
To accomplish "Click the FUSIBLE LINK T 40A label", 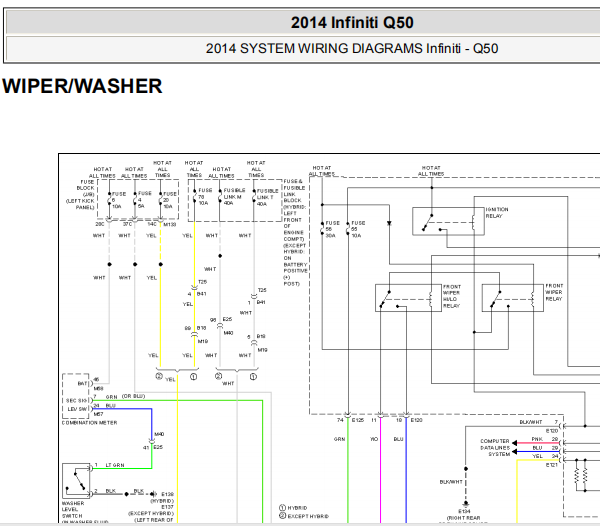I will pyautogui.click(x=267, y=197).
